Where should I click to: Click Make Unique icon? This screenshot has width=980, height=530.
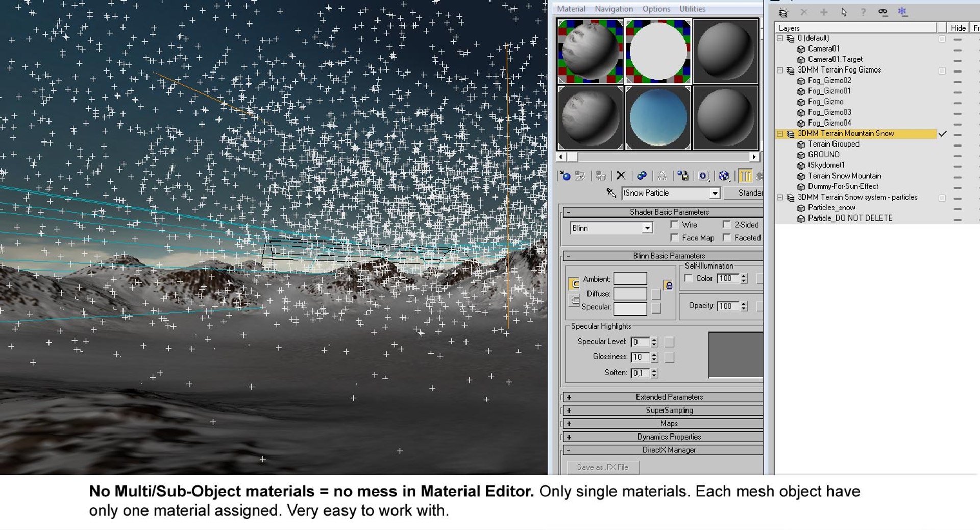662,176
